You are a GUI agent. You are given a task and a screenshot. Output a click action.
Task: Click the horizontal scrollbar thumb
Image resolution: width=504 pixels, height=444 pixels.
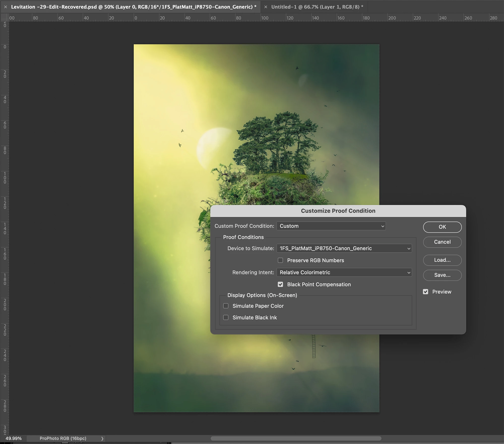coord(296,438)
